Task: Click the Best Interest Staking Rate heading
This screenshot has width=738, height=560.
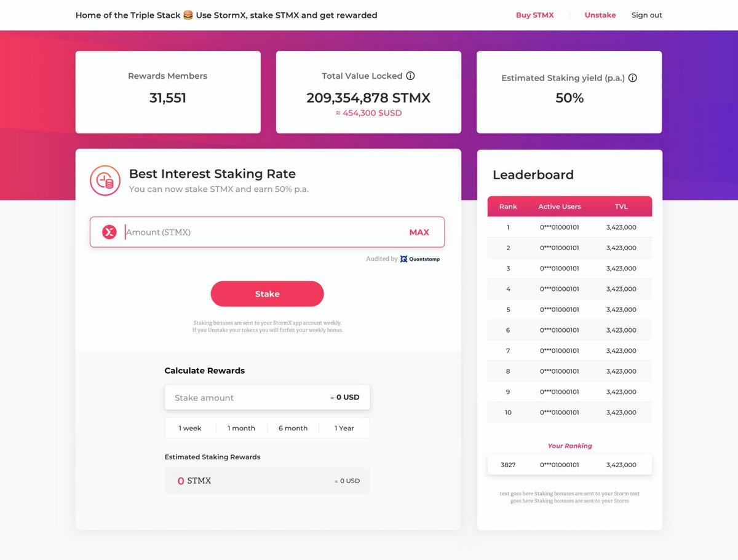Action: pyautogui.click(x=212, y=174)
